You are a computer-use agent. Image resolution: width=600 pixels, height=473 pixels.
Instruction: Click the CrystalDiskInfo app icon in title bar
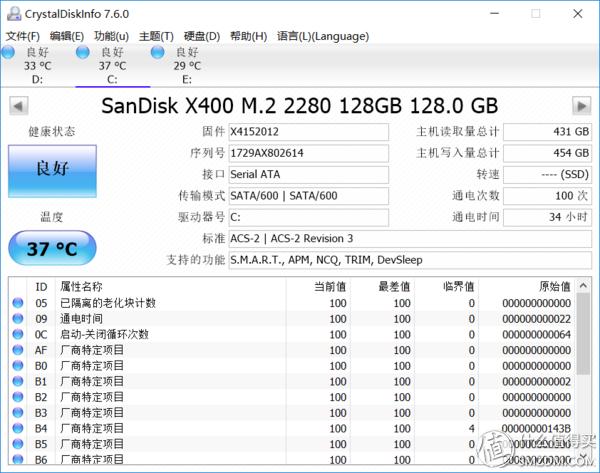pyautogui.click(x=14, y=14)
